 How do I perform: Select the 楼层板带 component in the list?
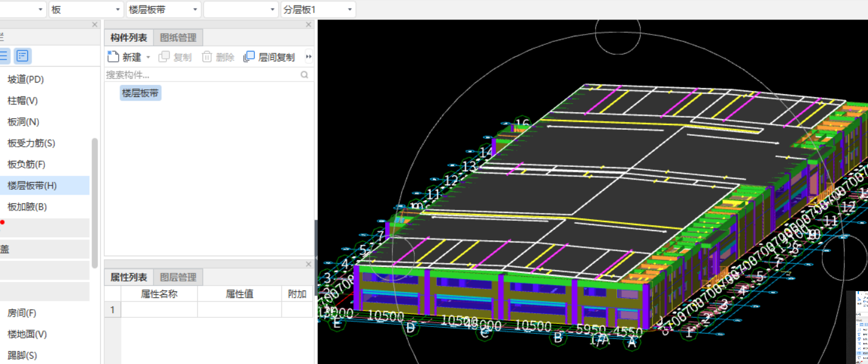tap(141, 93)
